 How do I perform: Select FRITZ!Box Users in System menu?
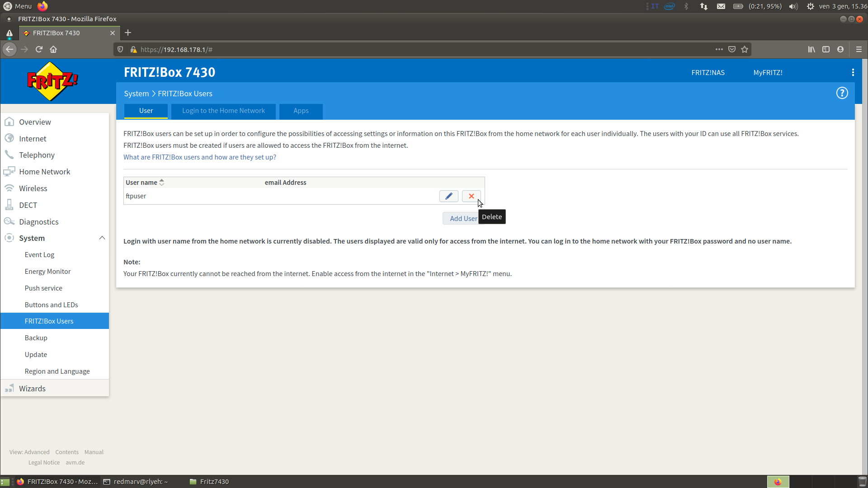click(x=55, y=321)
